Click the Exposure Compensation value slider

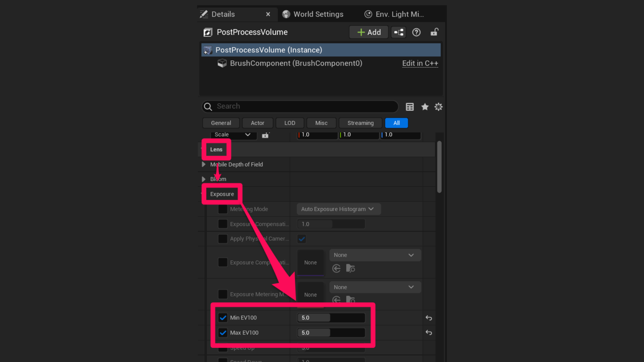click(x=331, y=224)
